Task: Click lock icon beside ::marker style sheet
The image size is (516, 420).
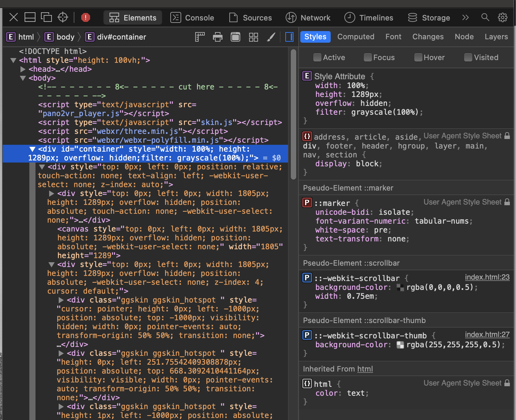Action: pos(507,202)
